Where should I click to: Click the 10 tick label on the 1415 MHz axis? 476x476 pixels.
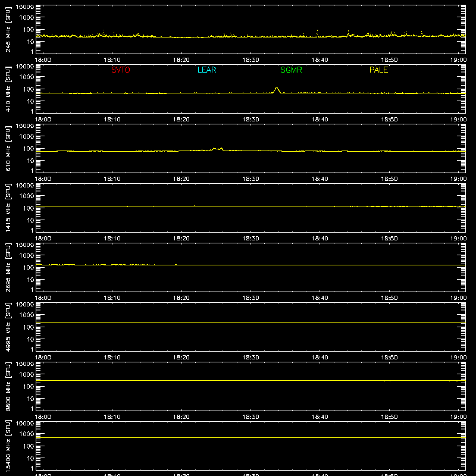pyautogui.click(x=30, y=220)
